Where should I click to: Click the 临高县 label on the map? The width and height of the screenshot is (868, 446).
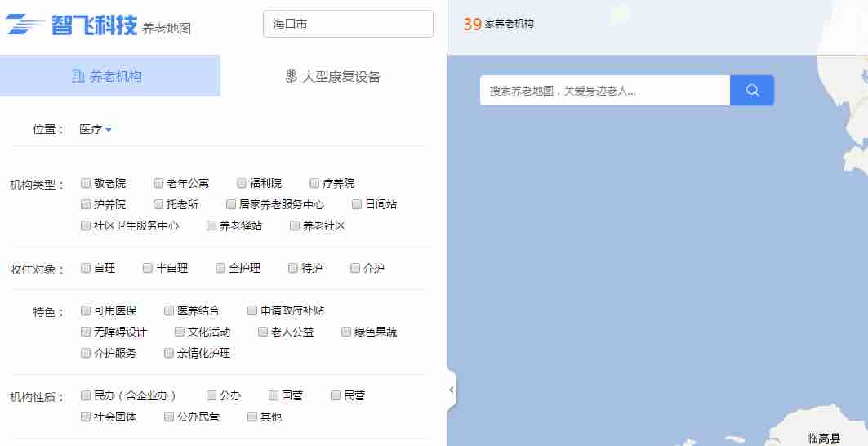(x=822, y=439)
